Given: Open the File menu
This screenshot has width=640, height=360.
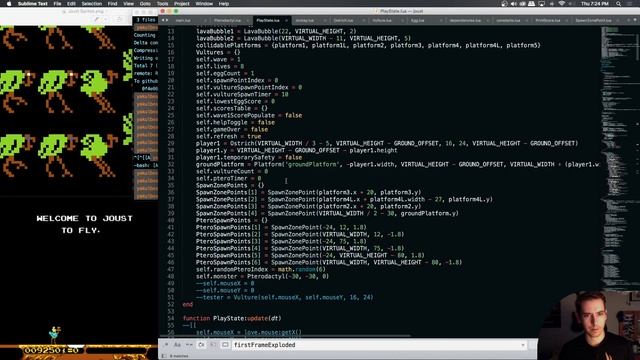Looking at the screenshot, I should (58, 4).
